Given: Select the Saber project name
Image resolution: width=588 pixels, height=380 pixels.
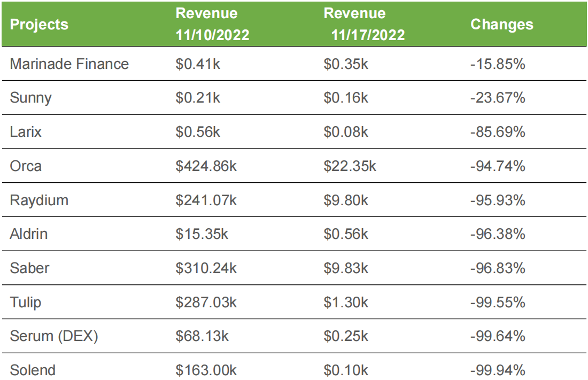Looking at the screenshot, I should click(x=29, y=268).
